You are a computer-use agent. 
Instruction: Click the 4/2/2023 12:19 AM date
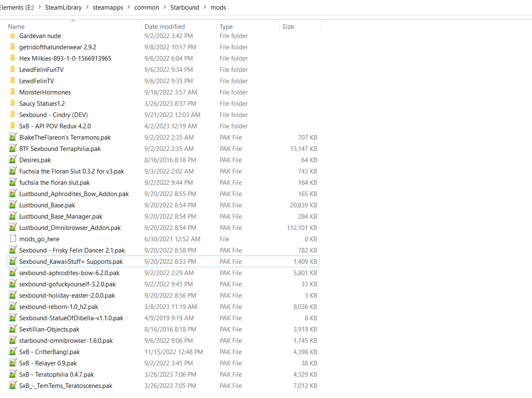[171, 126]
